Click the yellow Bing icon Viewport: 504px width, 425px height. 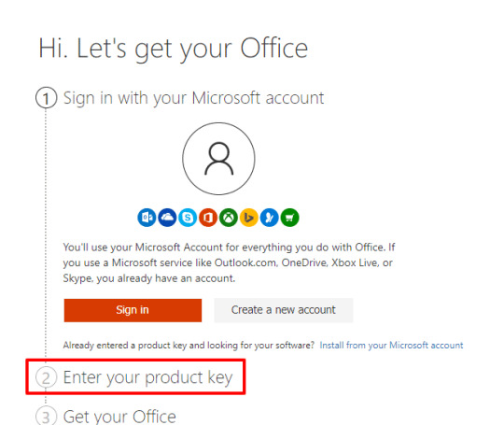coord(249,218)
